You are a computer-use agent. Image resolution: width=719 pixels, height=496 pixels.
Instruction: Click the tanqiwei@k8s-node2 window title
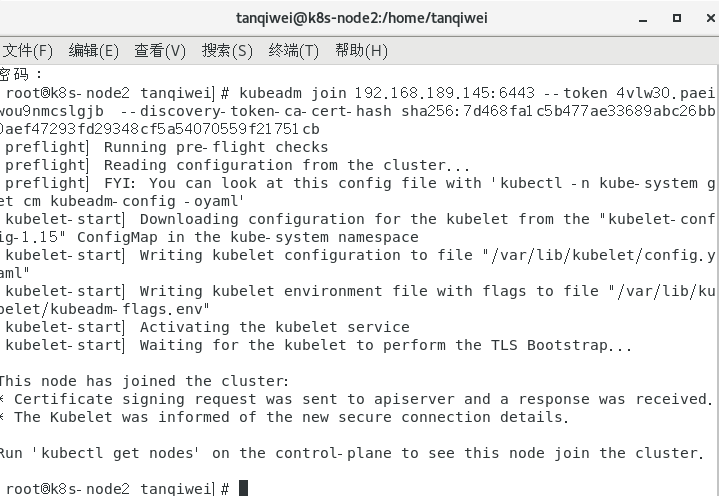[x=361, y=18]
